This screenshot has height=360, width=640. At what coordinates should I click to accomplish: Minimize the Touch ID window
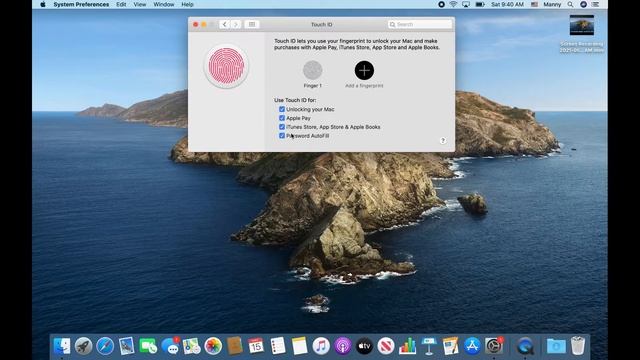204,24
